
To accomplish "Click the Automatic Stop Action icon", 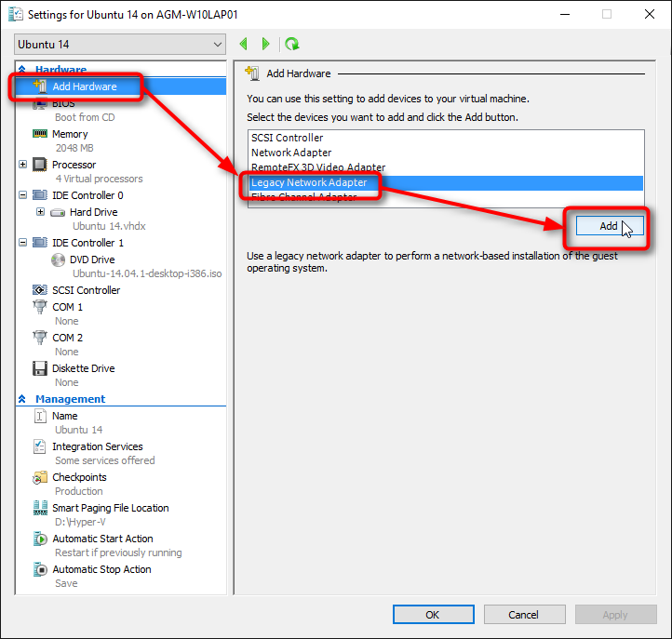I will [40, 569].
